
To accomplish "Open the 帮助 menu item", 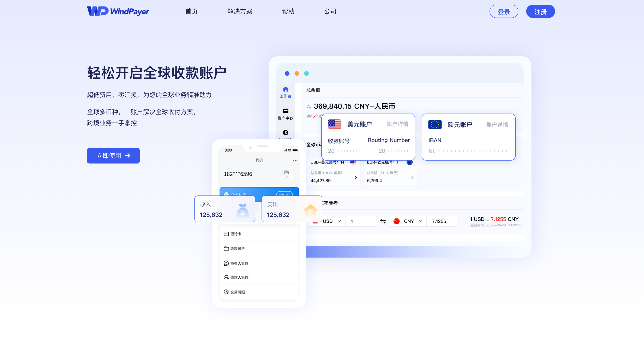I will (288, 11).
